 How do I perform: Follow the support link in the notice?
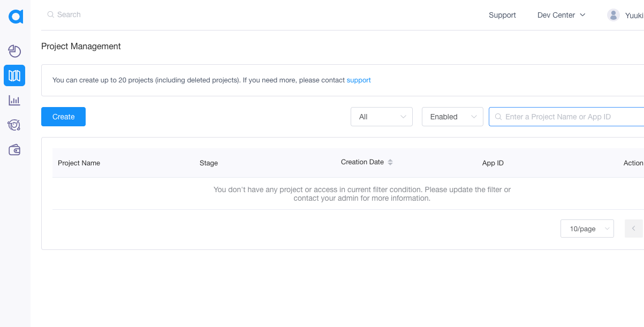(x=359, y=80)
